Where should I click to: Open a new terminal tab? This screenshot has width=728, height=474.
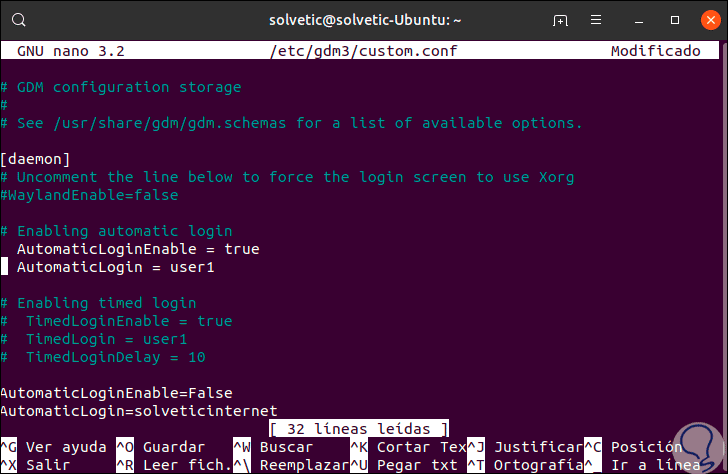(x=560, y=20)
